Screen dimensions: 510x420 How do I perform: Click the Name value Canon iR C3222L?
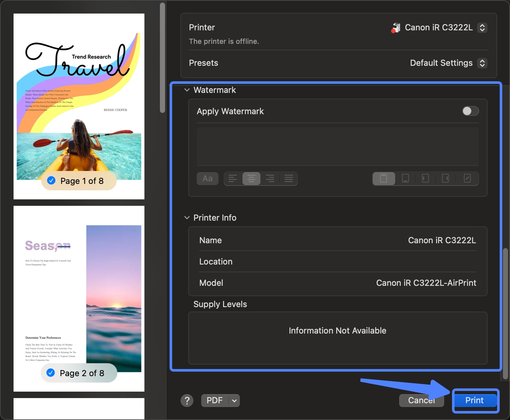[442, 240]
